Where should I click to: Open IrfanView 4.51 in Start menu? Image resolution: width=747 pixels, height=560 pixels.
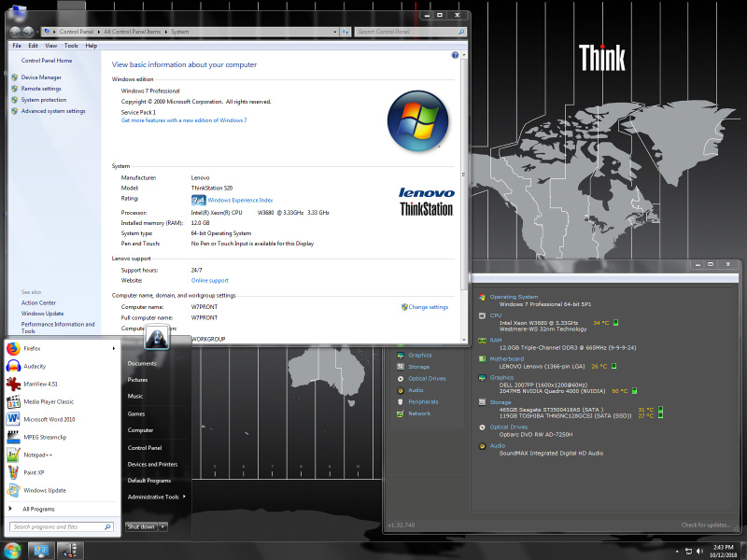[x=40, y=384]
